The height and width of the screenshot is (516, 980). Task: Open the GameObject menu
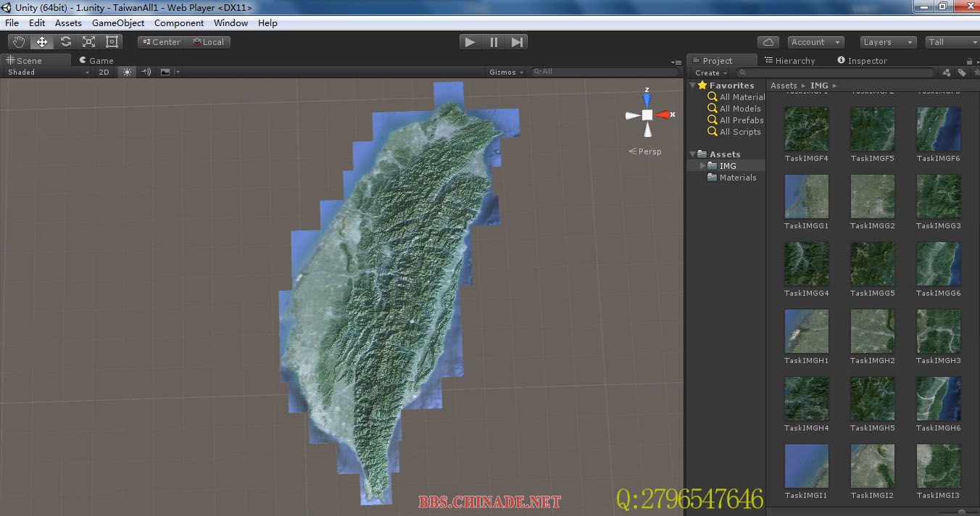pos(118,23)
